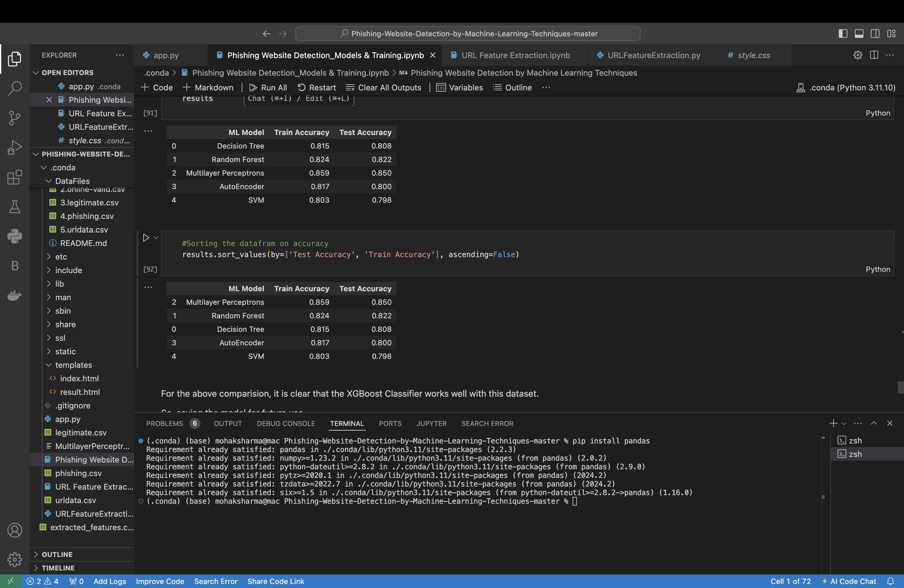This screenshot has height=588, width=904.
Task: Toggle primary side bar visibility
Action: pos(843,34)
